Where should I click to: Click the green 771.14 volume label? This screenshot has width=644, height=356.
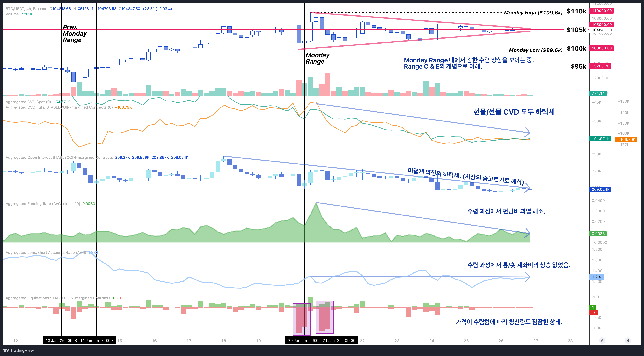point(598,93)
